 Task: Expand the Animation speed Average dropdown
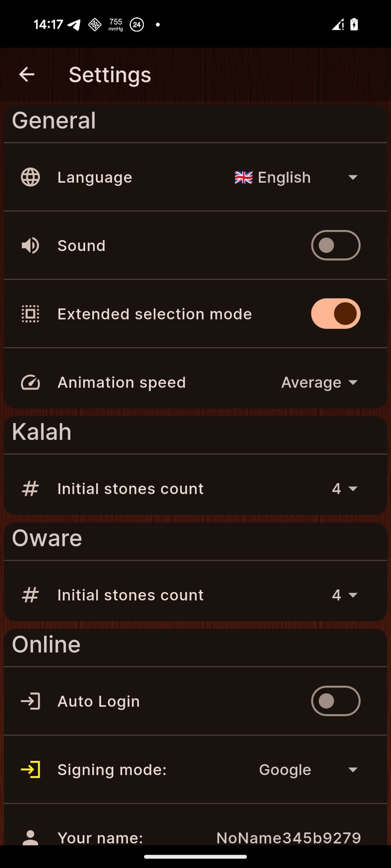(319, 383)
